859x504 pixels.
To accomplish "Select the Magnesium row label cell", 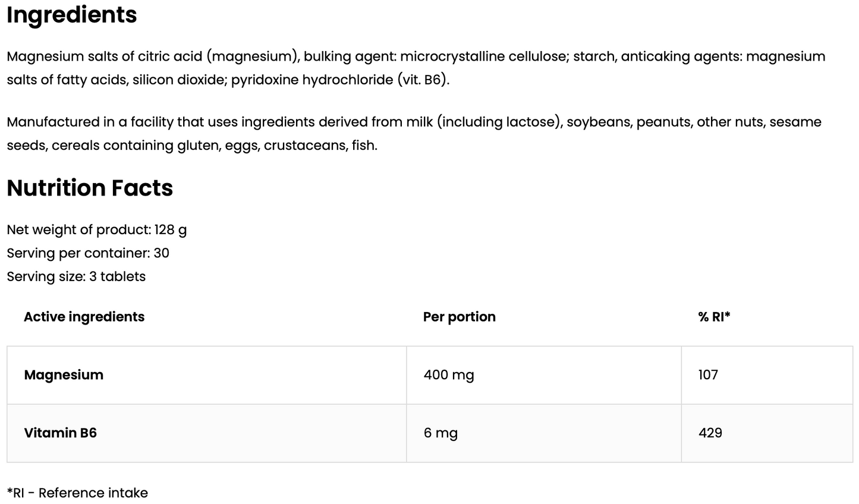I will coord(64,375).
